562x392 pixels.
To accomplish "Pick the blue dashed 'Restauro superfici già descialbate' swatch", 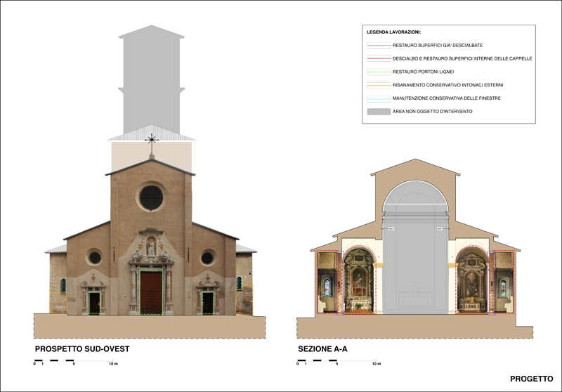I will click(x=379, y=45).
